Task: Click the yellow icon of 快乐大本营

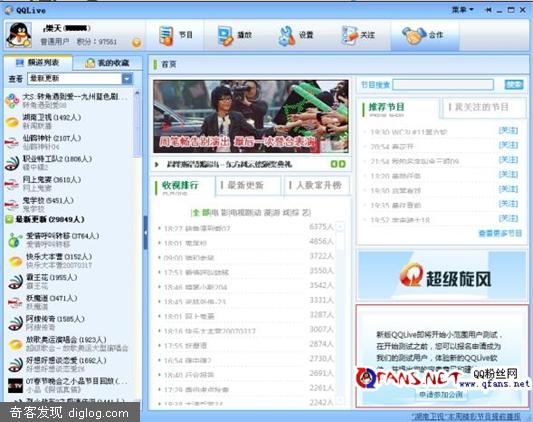Action: click(15, 261)
